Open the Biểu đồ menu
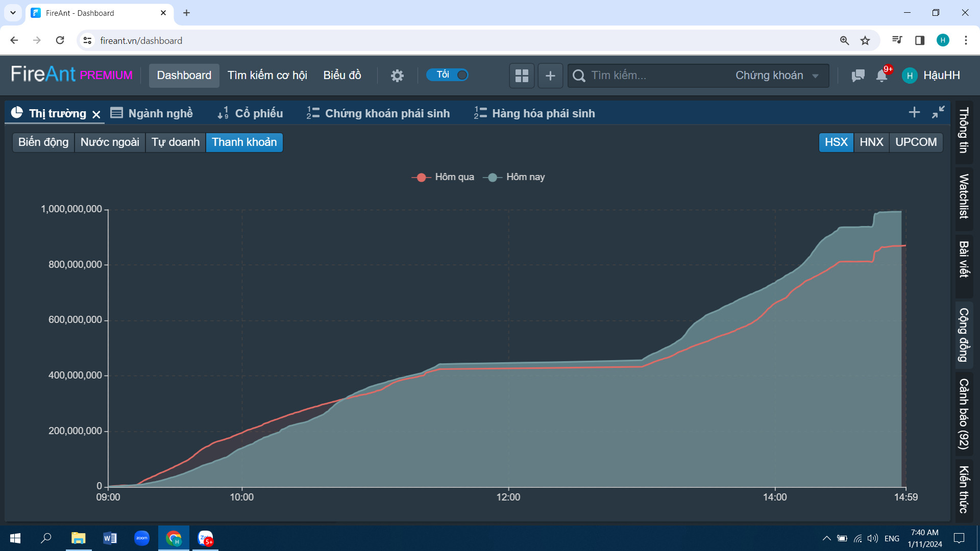Viewport: 980px width, 551px height. 342,76
